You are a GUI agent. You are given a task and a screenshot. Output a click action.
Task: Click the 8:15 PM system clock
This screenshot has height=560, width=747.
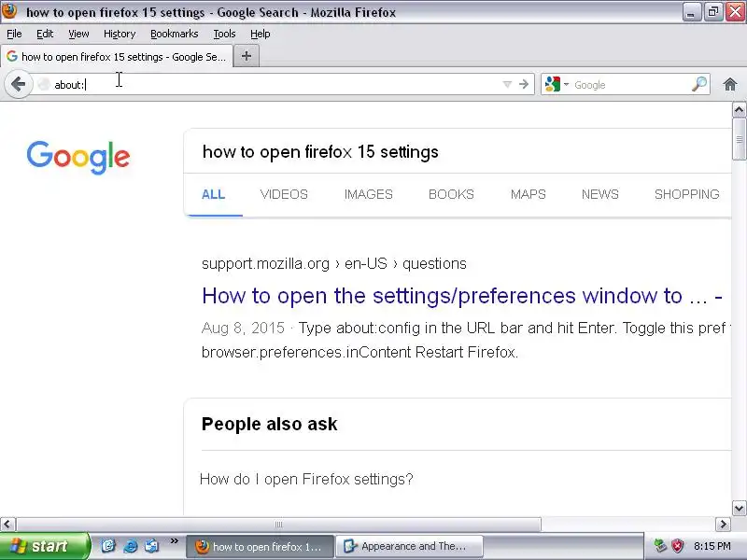coord(712,546)
